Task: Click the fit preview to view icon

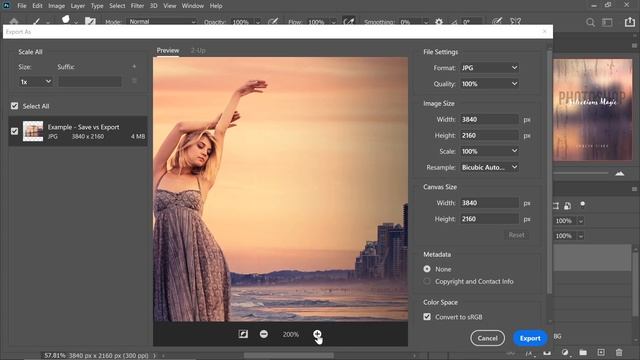Action: click(243, 334)
